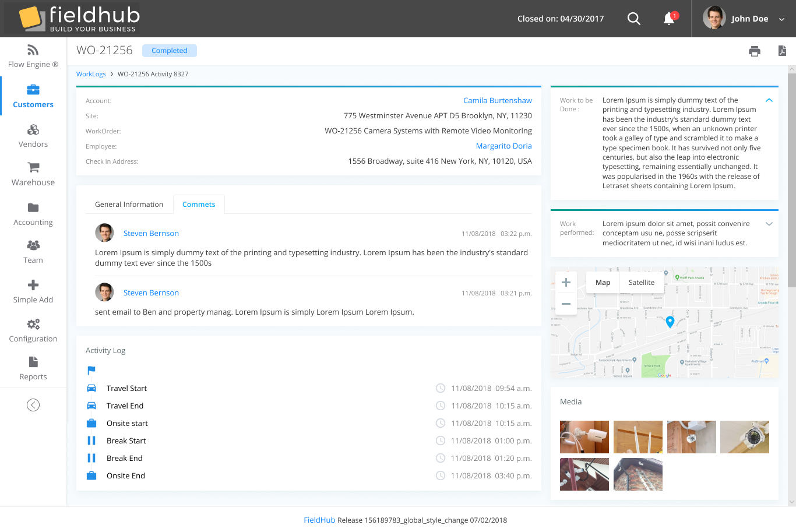Open the Configuration settings
The width and height of the screenshot is (796, 532).
33,330
